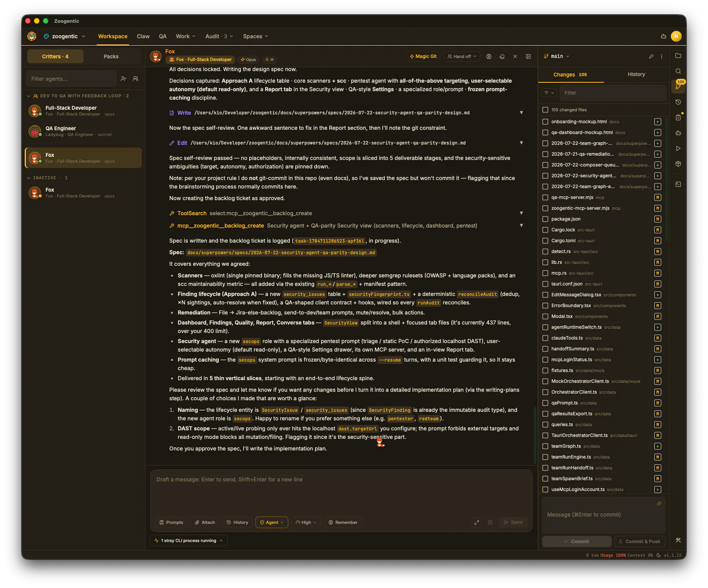The width and height of the screenshot is (708, 588).
Task: Click the Remember button
Action: point(343,522)
